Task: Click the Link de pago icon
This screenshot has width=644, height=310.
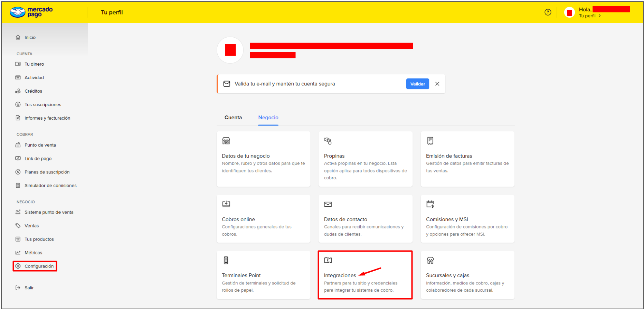Action: [x=18, y=158]
